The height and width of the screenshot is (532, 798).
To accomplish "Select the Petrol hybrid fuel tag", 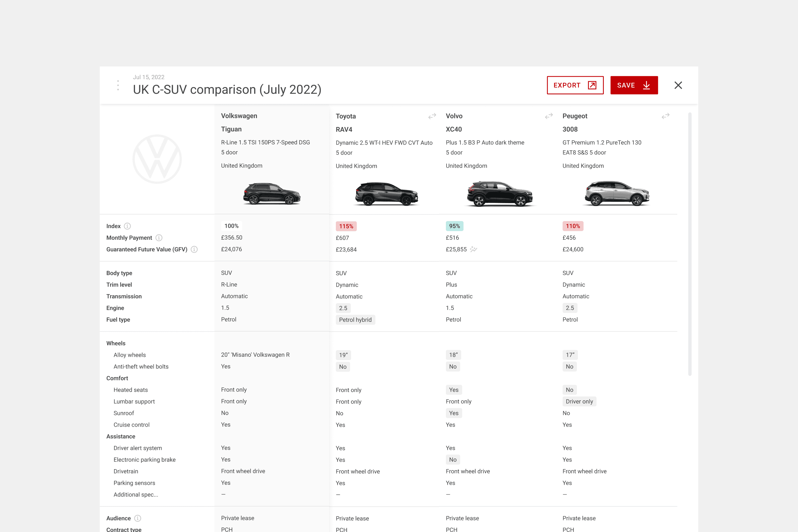I will pyautogui.click(x=355, y=319).
